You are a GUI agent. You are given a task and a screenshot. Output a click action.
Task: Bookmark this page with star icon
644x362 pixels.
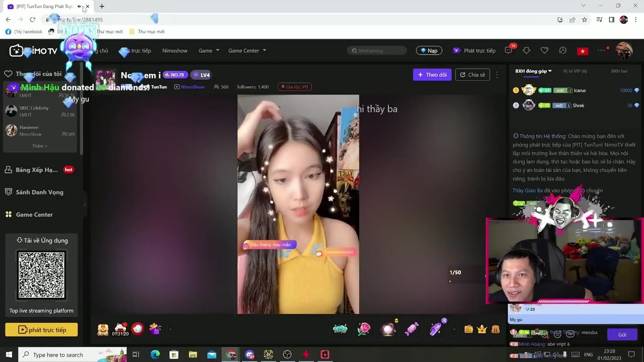pyautogui.click(x=584, y=20)
